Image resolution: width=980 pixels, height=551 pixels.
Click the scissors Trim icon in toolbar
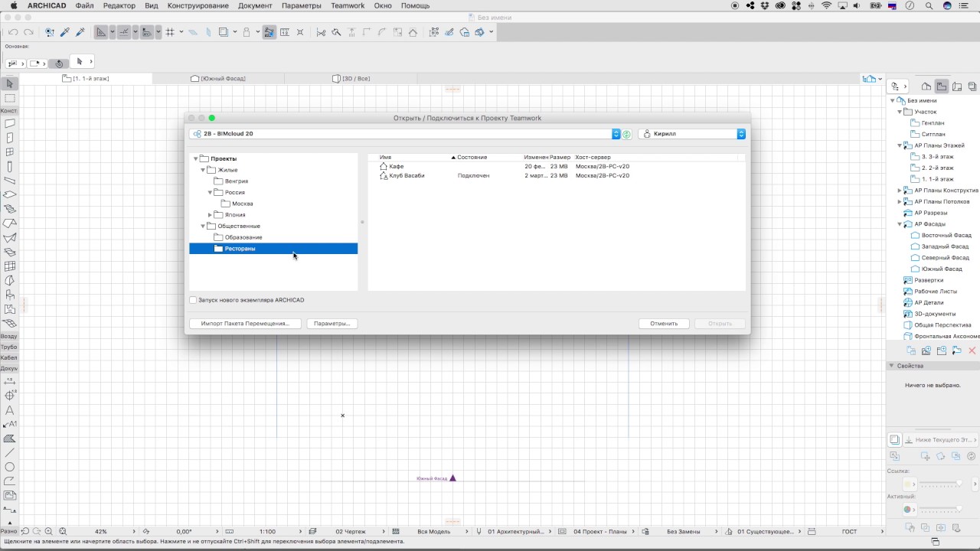click(x=321, y=32)
